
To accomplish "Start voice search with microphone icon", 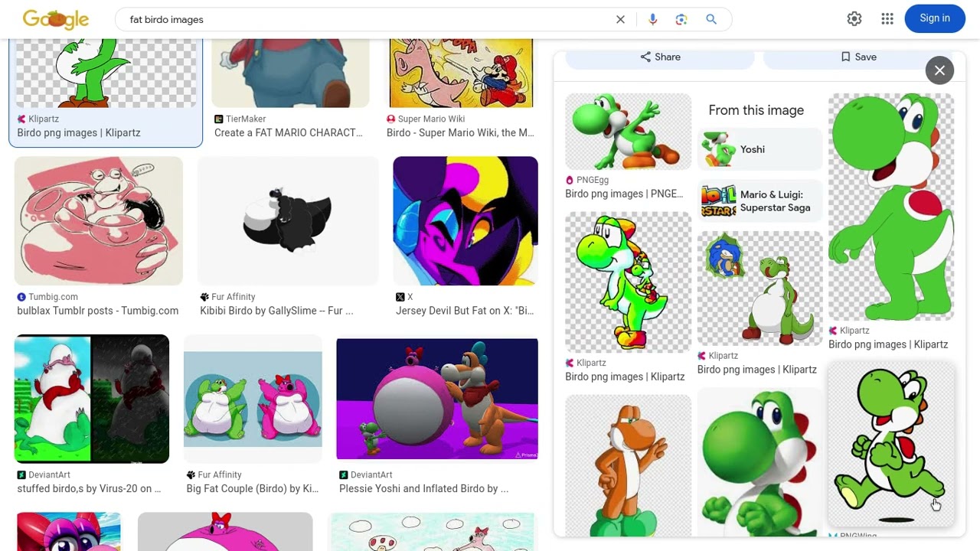I will tap(653, 20).
